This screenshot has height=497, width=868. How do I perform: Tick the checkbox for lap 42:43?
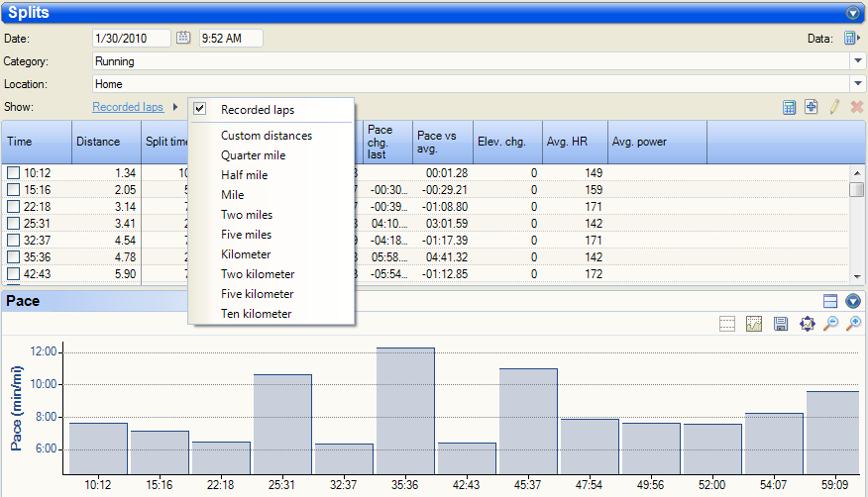click(13, 273)
